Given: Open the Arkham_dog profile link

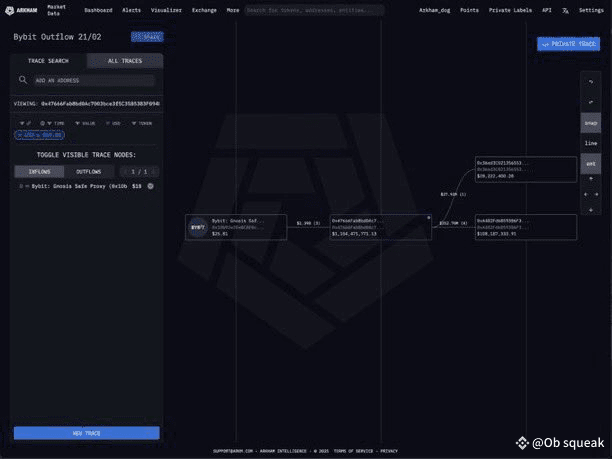Looking at the screenshot, I should click(x=434, y=10).
